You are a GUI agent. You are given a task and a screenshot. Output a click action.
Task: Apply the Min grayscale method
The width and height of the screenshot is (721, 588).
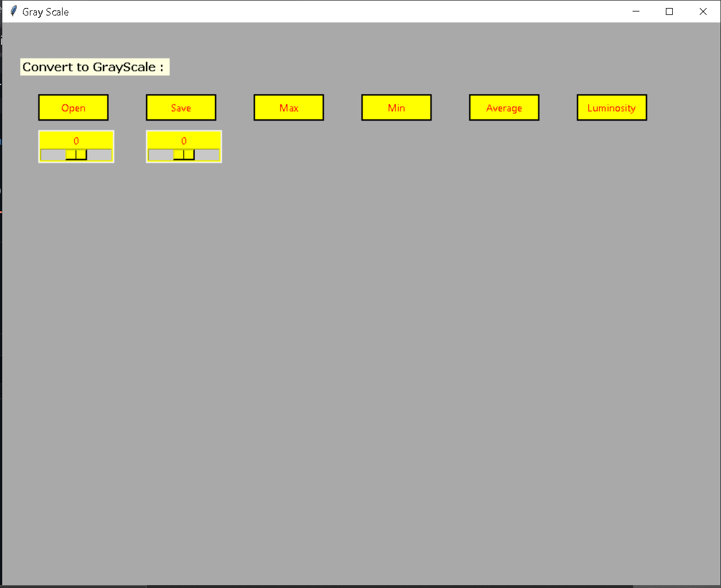click(x=396, y=107)
